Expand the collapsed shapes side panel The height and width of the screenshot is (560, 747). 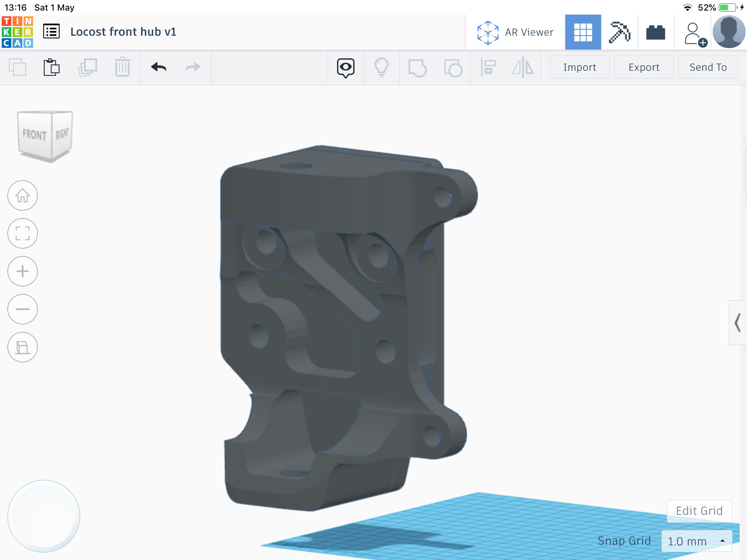(x=738, y=323)
